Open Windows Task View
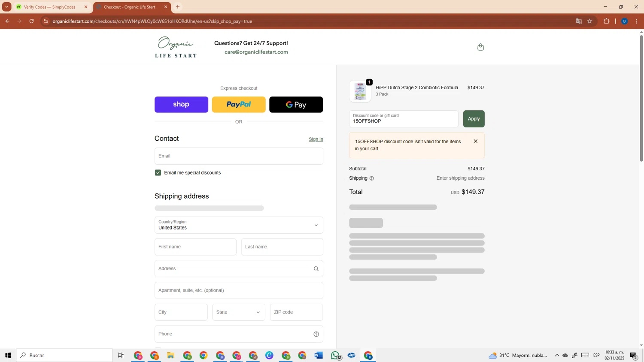Screen dimensions: 644x362 tap(121, 355)
